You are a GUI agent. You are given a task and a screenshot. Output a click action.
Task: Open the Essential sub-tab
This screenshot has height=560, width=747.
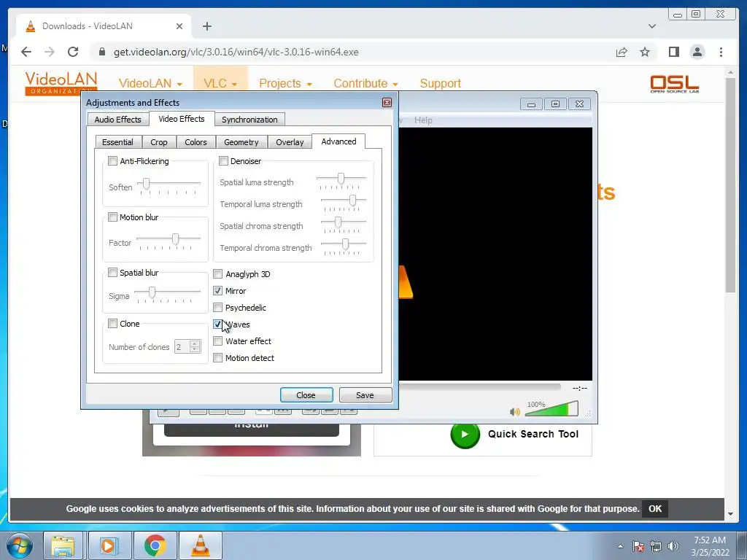click(x=117, y=142)
